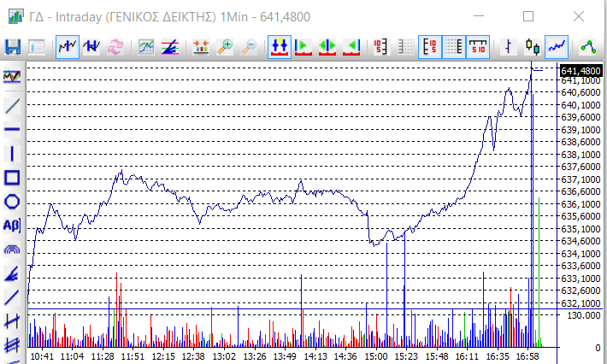This screenshot has height=364, width=607.
Task: Zoom out with the magnifier minus icon
Action: pos(249,47)
